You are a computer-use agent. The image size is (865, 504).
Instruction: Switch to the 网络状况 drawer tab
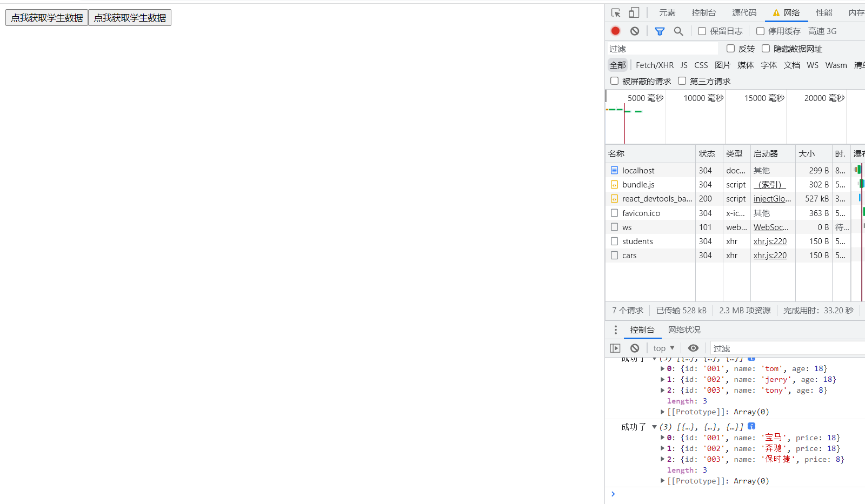tap(684, 330)
